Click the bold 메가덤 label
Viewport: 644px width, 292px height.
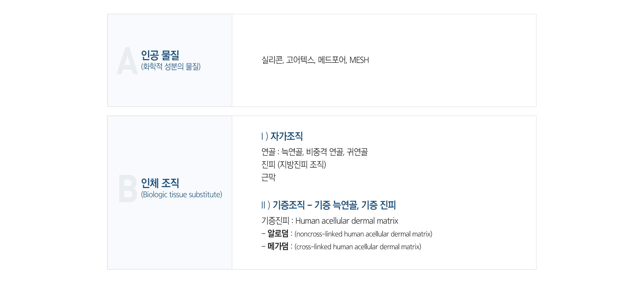(x=278, y=246)
